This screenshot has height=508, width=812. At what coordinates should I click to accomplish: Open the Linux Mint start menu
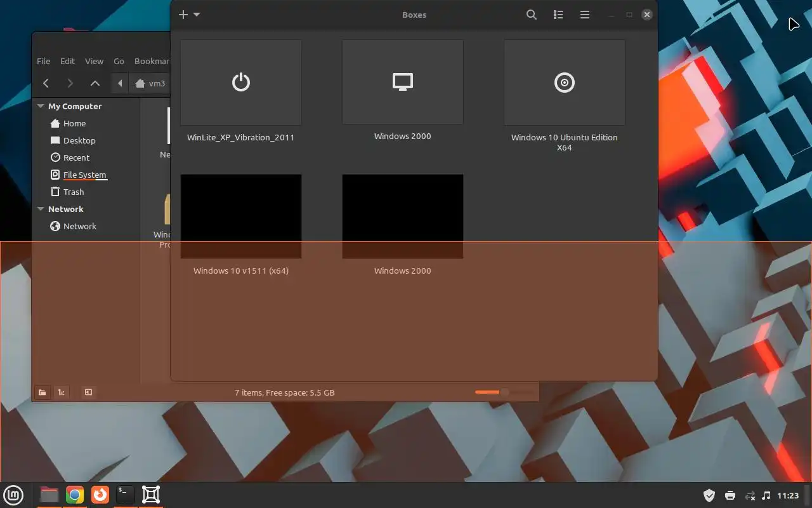tap(13, 495)
